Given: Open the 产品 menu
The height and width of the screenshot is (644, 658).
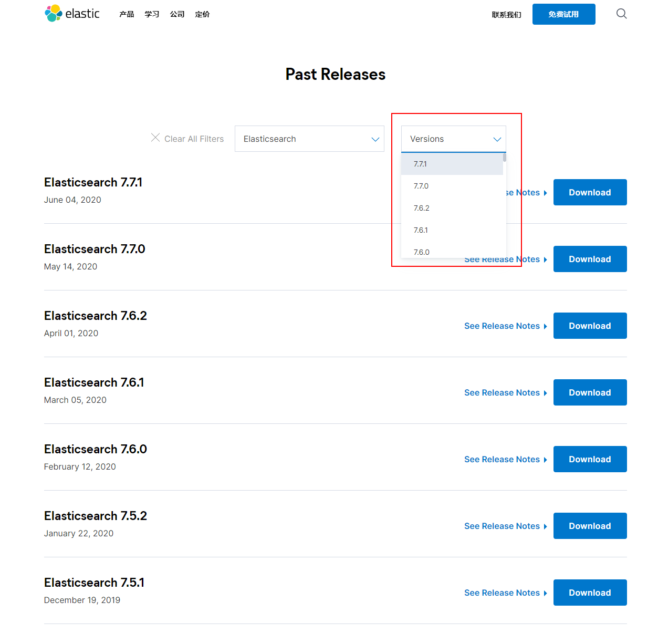Looking at the screenshot, I should coord(127,14).
